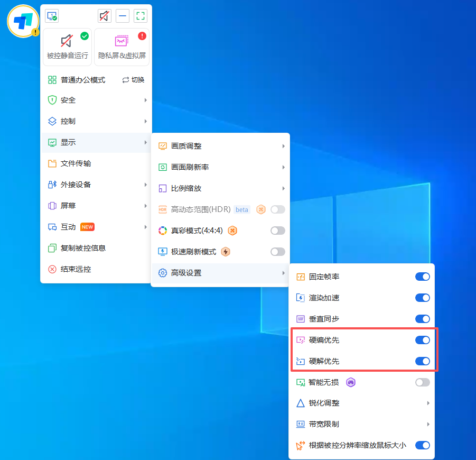Click the layers icon beside 控制

pyautogui.click(x=52, y=121)
